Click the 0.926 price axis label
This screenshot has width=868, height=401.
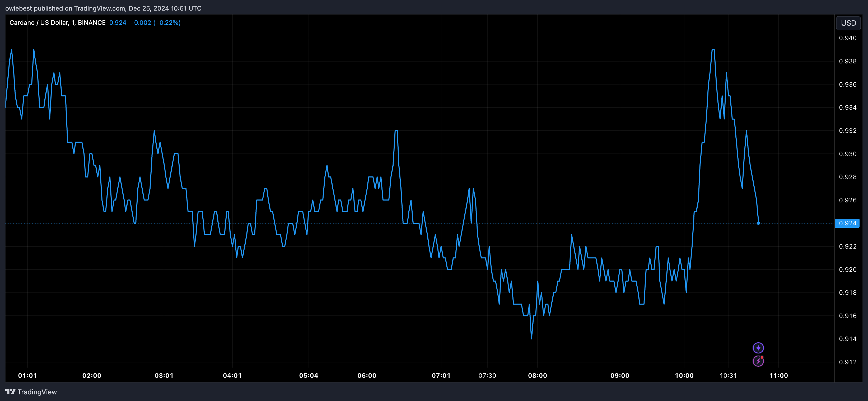point(847,200)
